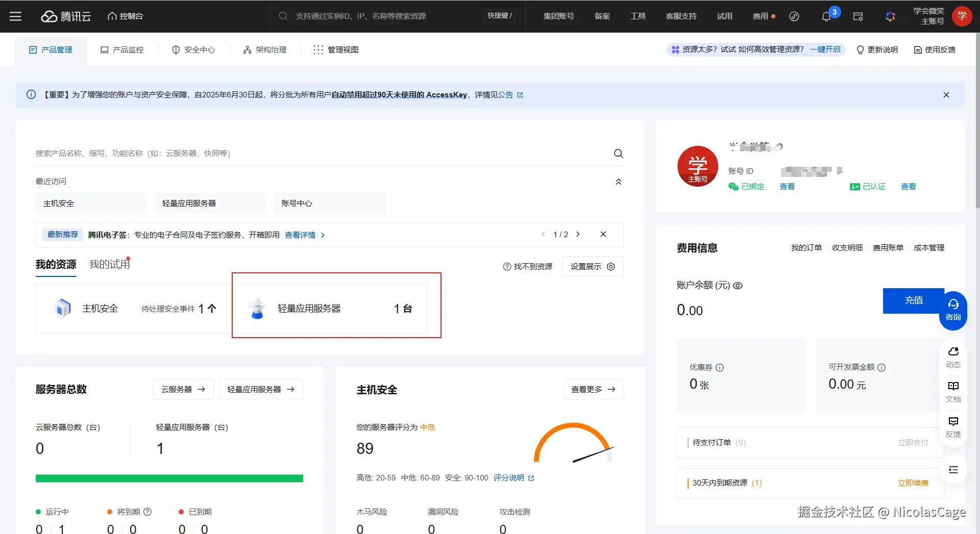Open the Cloud Shell terminal icon
The height and width of the screenshot is (534, 980).
[858, 17]
